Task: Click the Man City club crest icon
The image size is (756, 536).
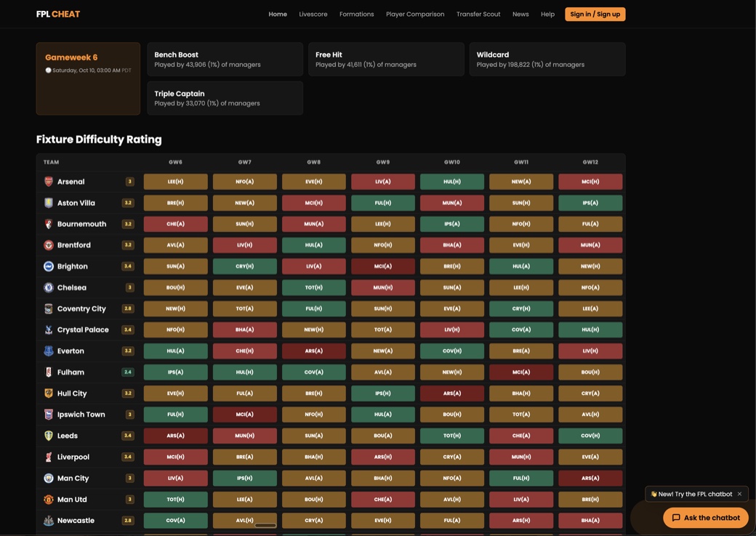Action: pos(49,478)
